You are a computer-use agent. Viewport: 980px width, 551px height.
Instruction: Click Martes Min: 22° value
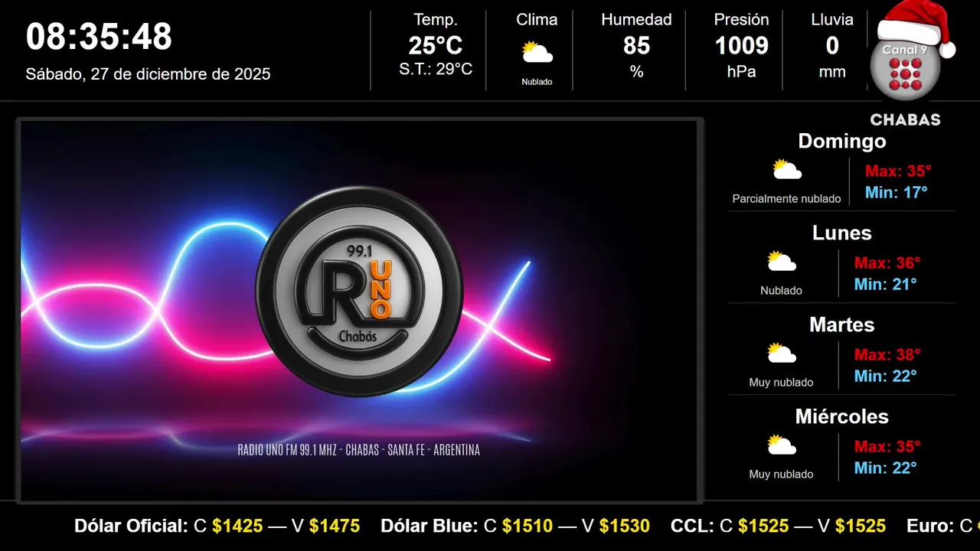coord(885,376)
